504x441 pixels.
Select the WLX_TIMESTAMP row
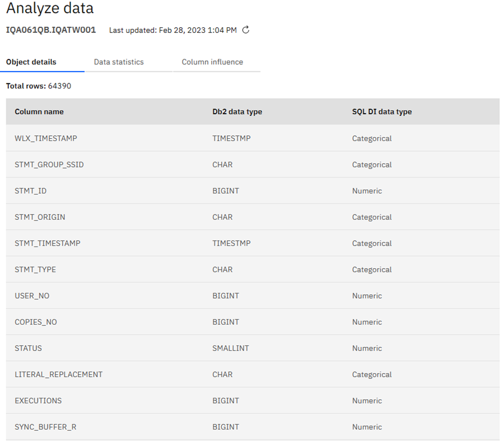pyautogui.click(x=46, y=138)
